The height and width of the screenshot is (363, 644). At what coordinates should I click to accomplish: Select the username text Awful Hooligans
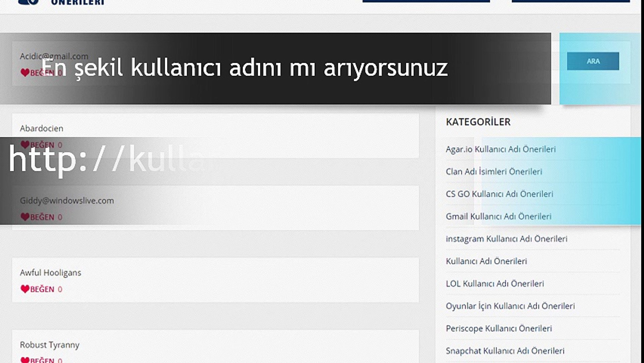tap(50, 273)
